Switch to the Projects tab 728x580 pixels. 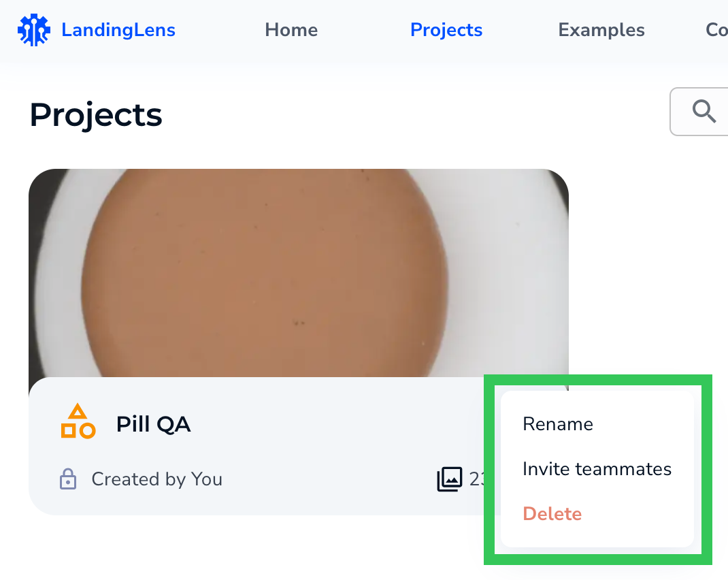tap(446, 30)
